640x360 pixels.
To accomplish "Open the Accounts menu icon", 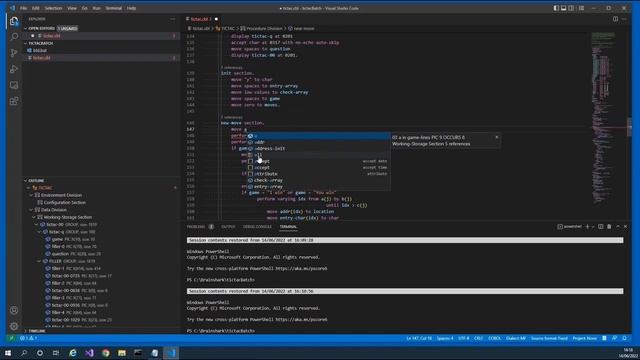I will (14, 310).
